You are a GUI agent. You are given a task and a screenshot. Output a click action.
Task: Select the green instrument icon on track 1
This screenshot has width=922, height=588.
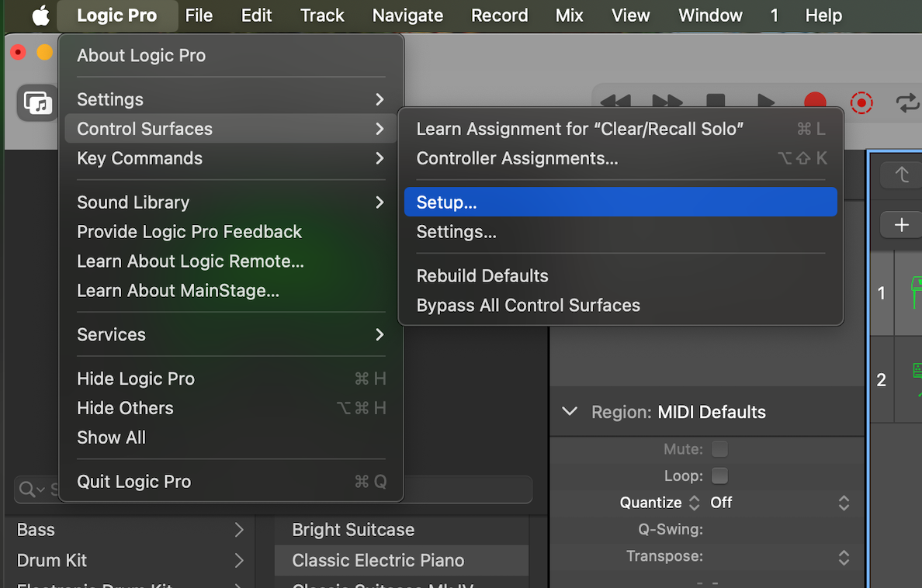pos(916,292)
